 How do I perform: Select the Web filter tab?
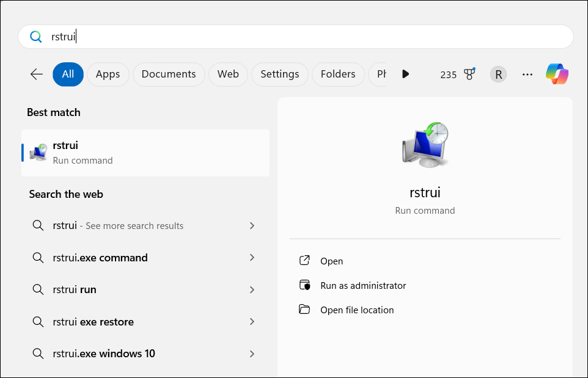coord(228,74)
